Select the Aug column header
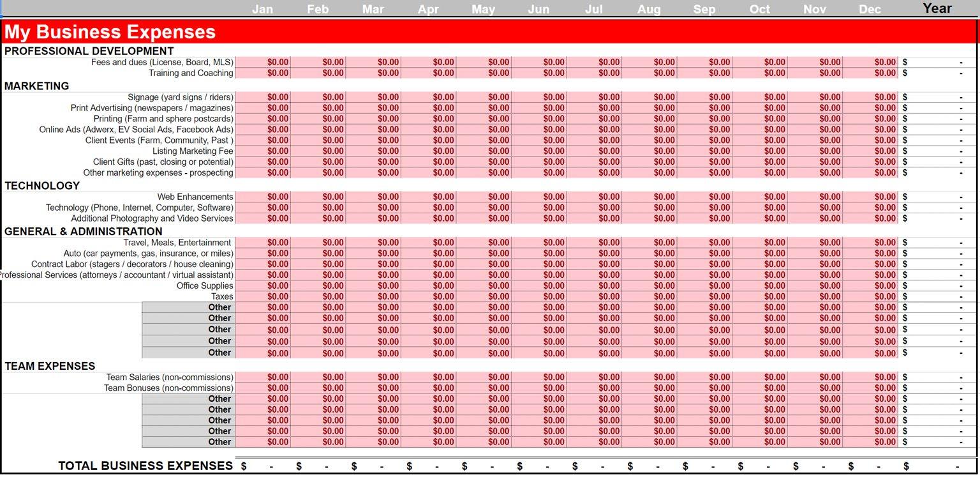This screenshot has width=980, height=479. pyautogui.click(x=649, y=10)
